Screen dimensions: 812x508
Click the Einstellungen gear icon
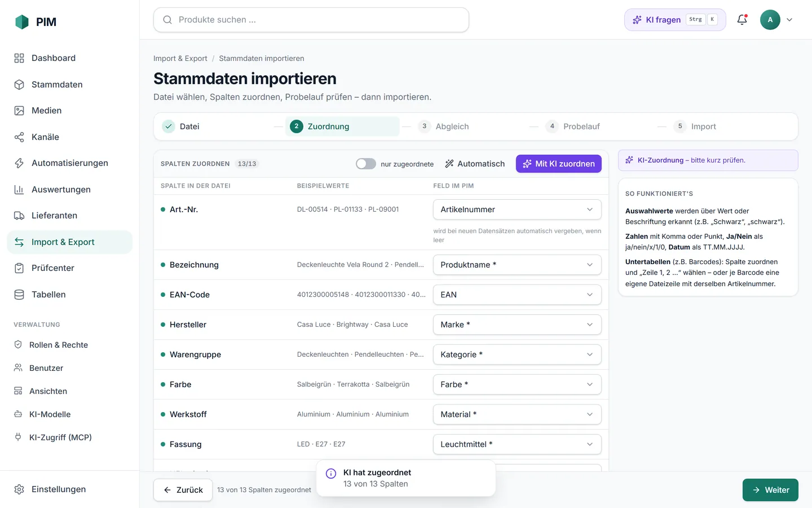(19, 489)
